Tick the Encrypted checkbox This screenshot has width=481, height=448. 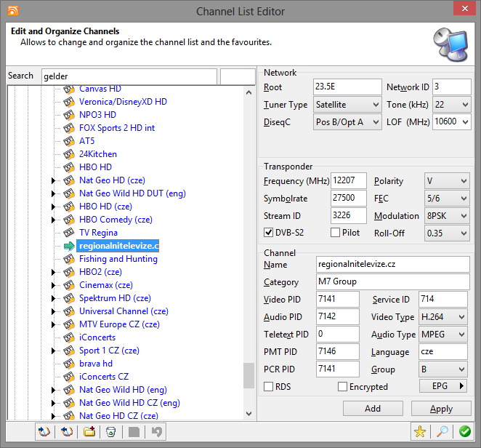click(x=343, y=387)
